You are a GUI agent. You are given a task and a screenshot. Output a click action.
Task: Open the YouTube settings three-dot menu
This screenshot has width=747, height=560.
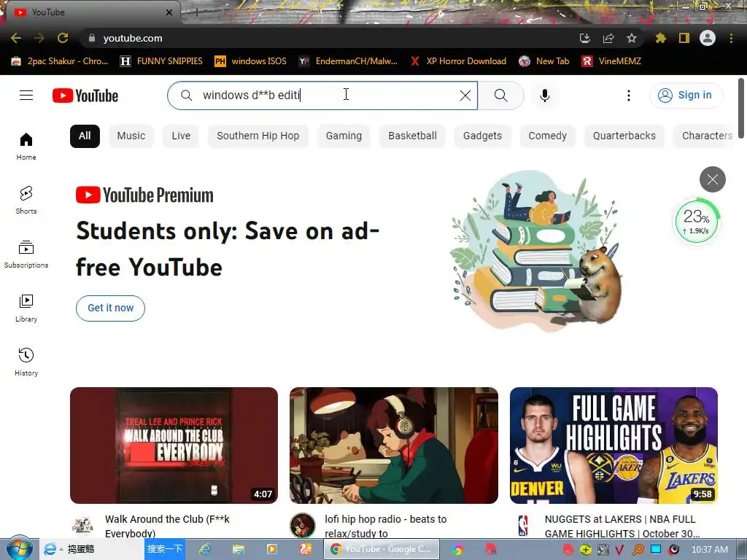click(x=628, y=96)
